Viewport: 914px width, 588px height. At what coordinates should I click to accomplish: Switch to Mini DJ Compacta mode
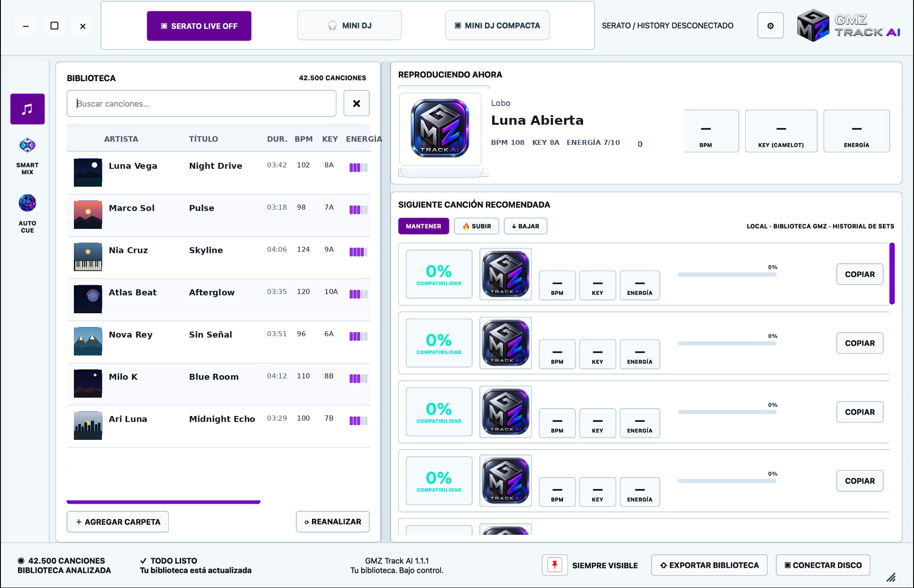click(x=497, y=26)
